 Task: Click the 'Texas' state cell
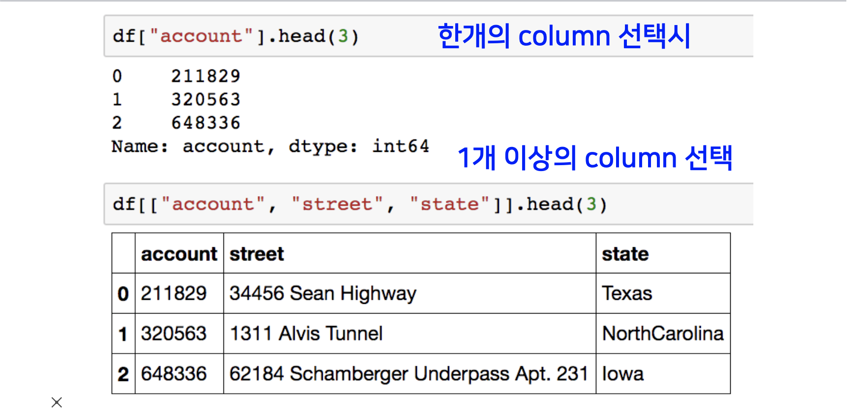pyautogui.click(x=663, y=293)
